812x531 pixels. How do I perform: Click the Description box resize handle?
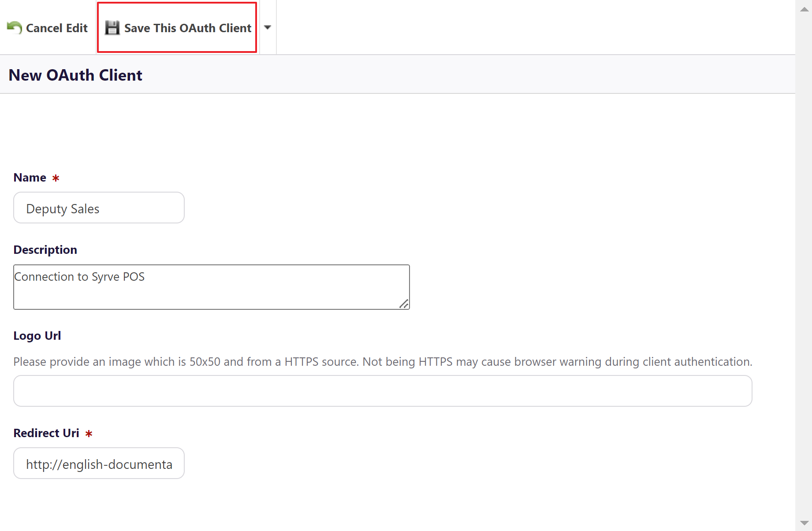click(403, 304)
